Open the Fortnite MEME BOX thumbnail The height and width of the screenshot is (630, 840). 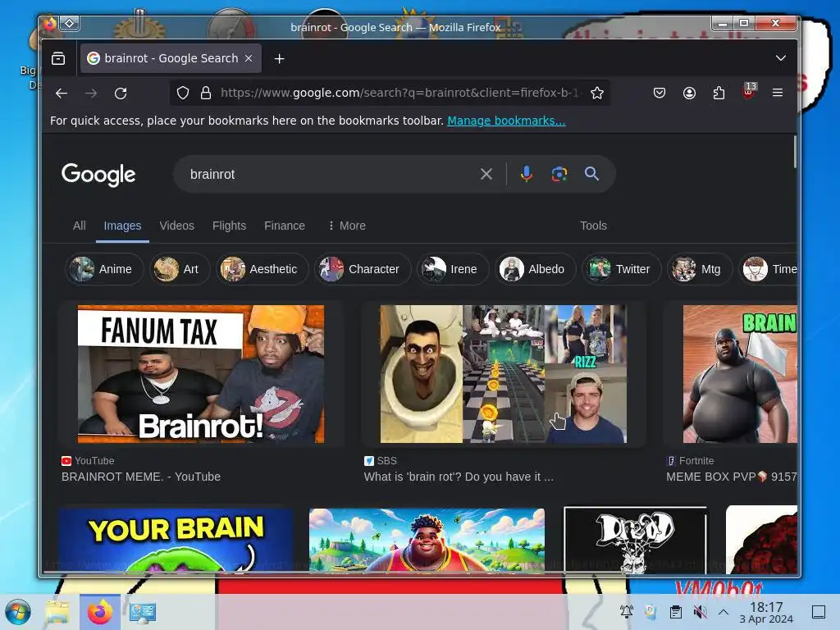point(740,374)
